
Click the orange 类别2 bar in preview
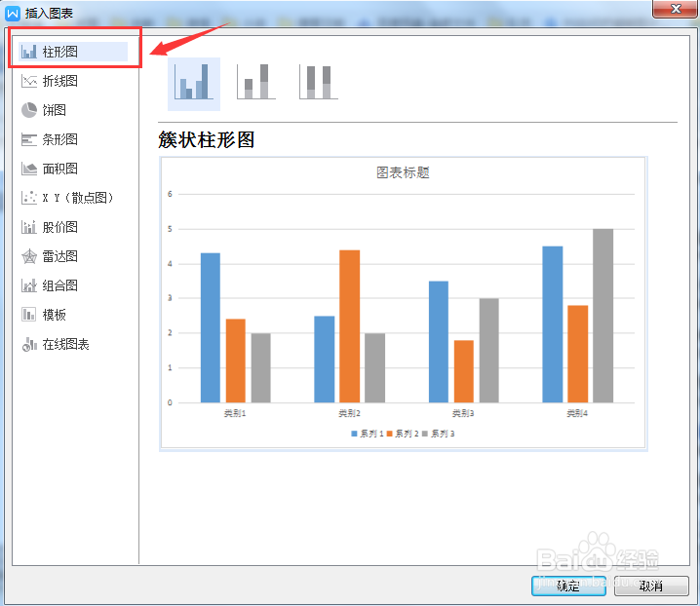350,326
